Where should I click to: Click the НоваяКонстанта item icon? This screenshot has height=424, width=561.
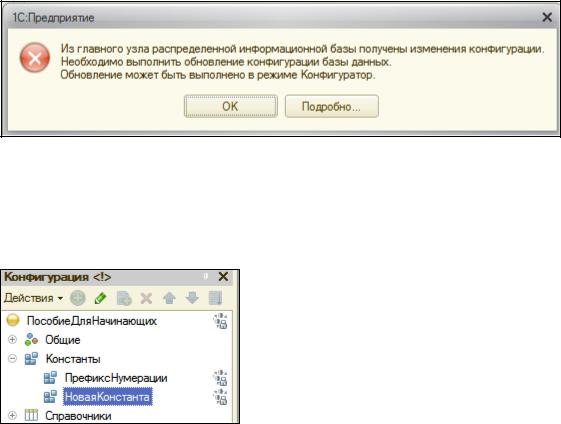[x=50, y=397]
